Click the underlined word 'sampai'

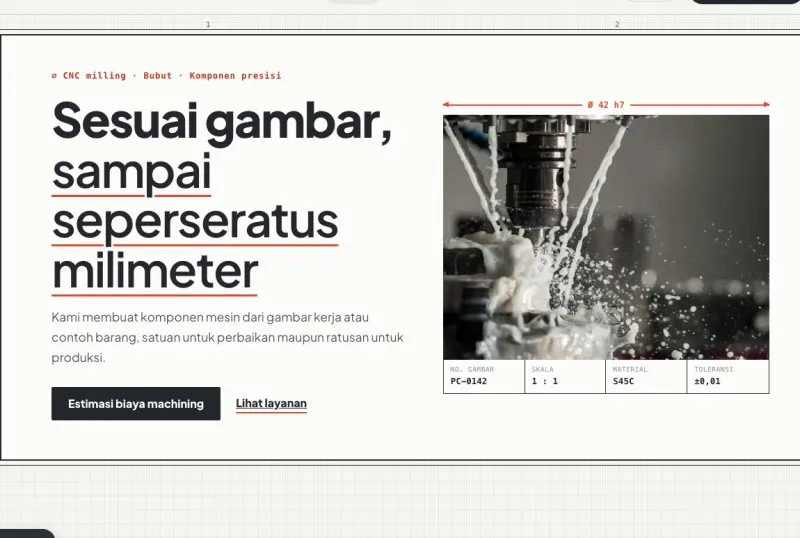pos(132,173)
